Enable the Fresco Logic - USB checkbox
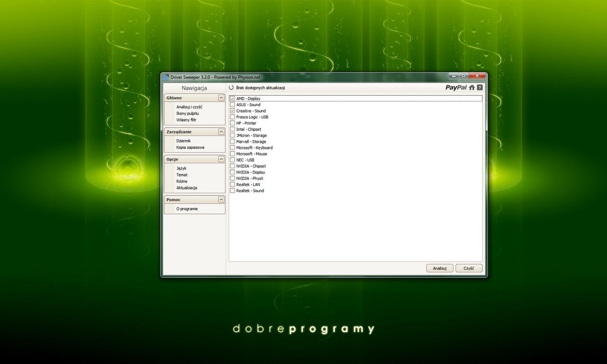 click(x=232, y=117)
